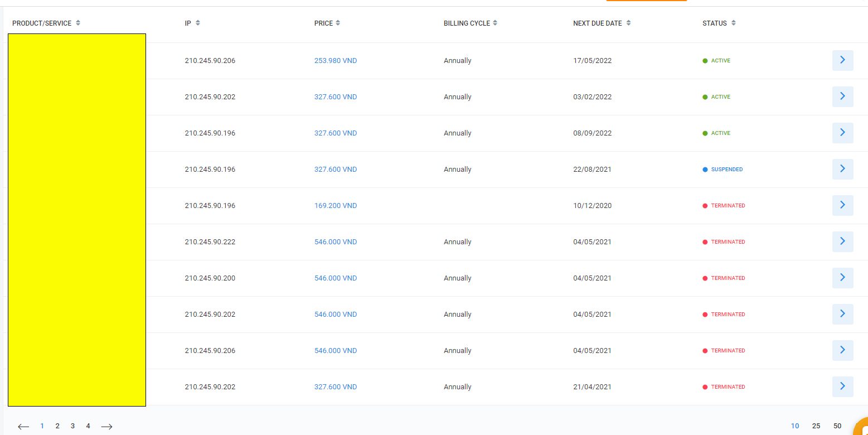868x435 pixels.
Task: Go to next page using right arrow
Action: [106, 427]
